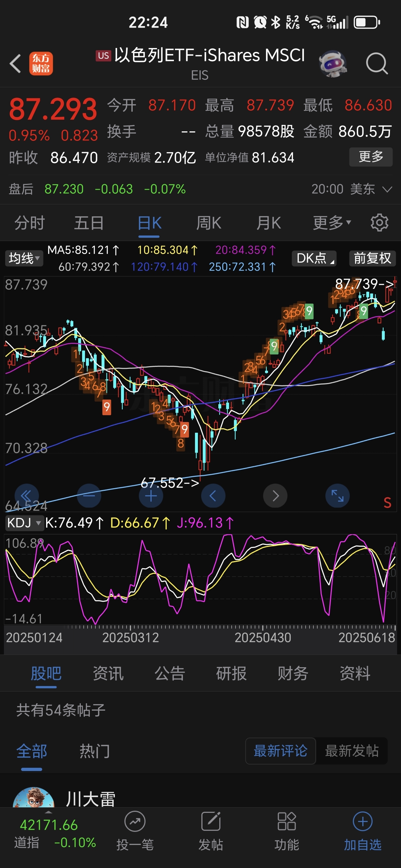Move chart left with single arrow

click(x=213, y=496)
